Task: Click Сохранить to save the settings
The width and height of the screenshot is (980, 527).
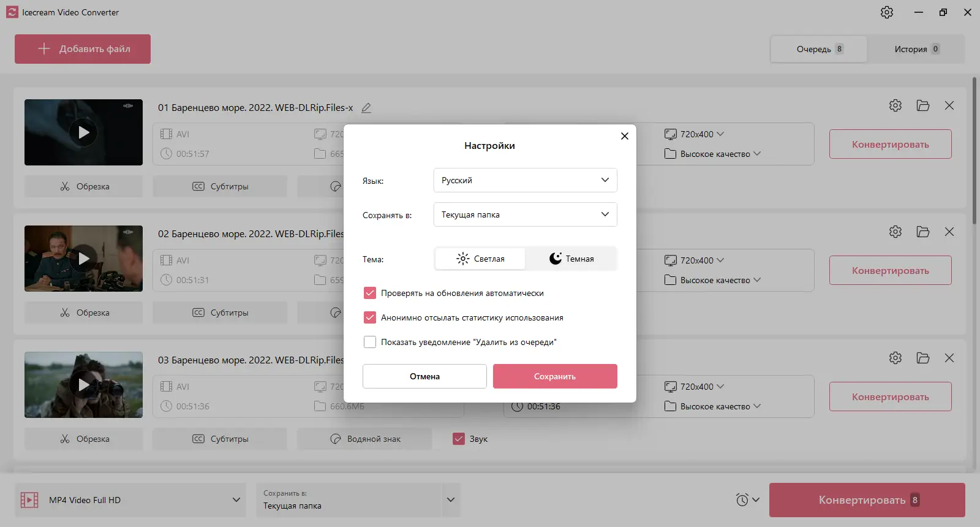Action: point(555,376)
